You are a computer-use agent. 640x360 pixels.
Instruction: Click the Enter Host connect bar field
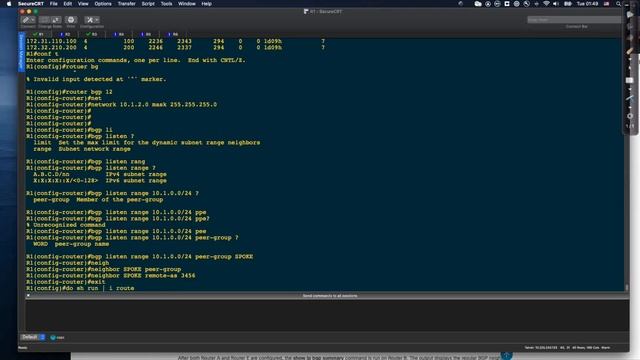point(574,20)
